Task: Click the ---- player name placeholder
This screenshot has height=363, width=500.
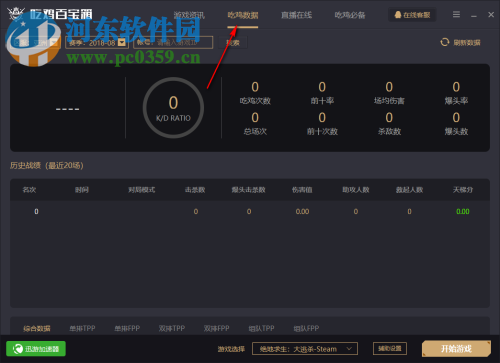Action: [x=67, y=109]
